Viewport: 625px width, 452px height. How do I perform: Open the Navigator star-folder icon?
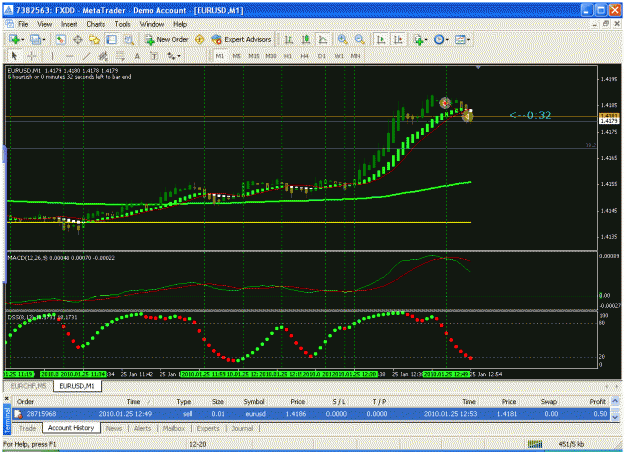pyautogui.click(x=94, y=39)
